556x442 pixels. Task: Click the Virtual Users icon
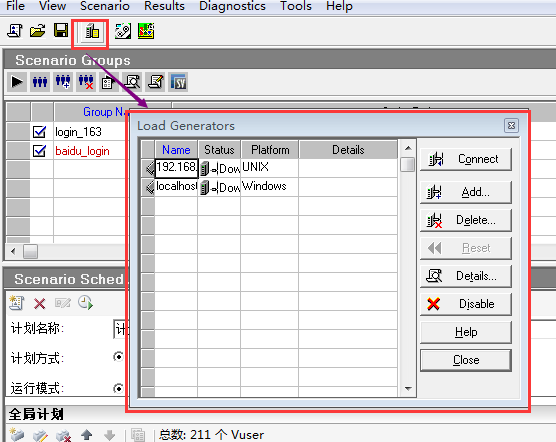(x=40, y=82)
